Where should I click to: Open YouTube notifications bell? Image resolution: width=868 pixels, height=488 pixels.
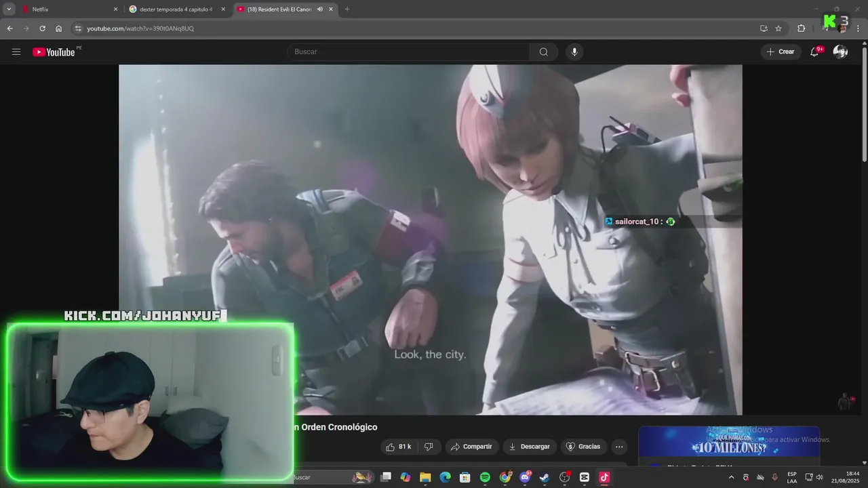coord(815,52)
